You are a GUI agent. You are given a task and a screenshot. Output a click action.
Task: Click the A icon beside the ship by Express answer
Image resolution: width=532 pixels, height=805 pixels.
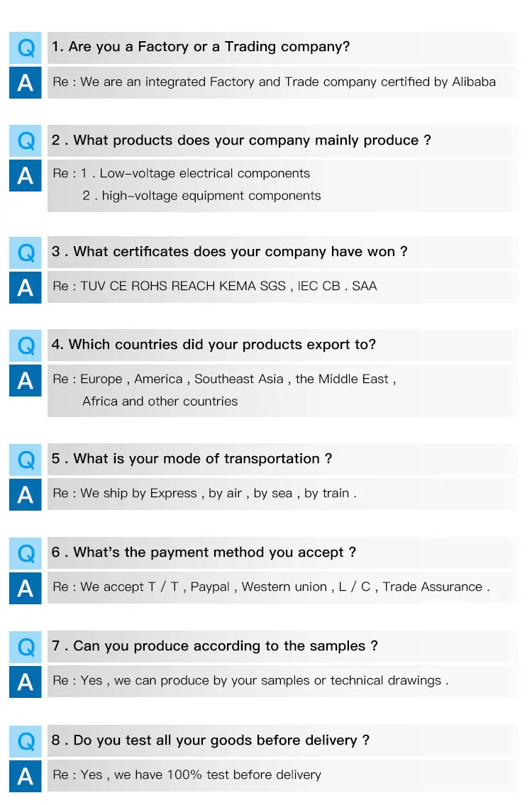pos(26,494)
